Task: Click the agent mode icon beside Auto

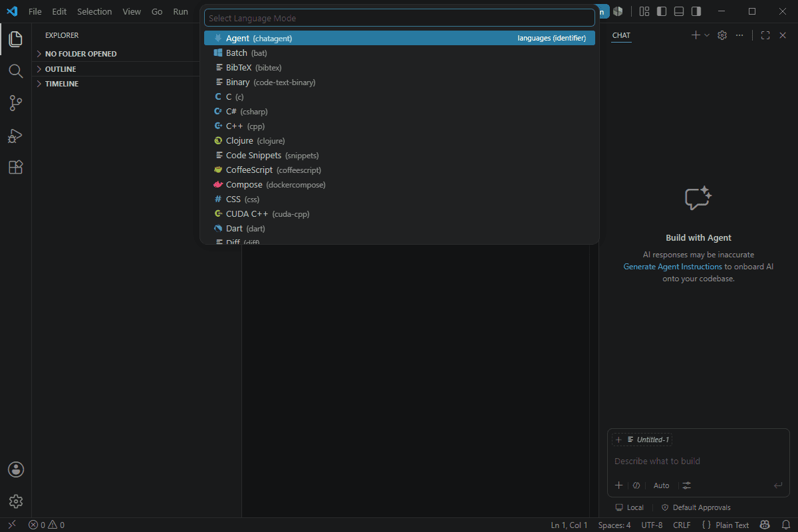Action: tap(636, 485)
